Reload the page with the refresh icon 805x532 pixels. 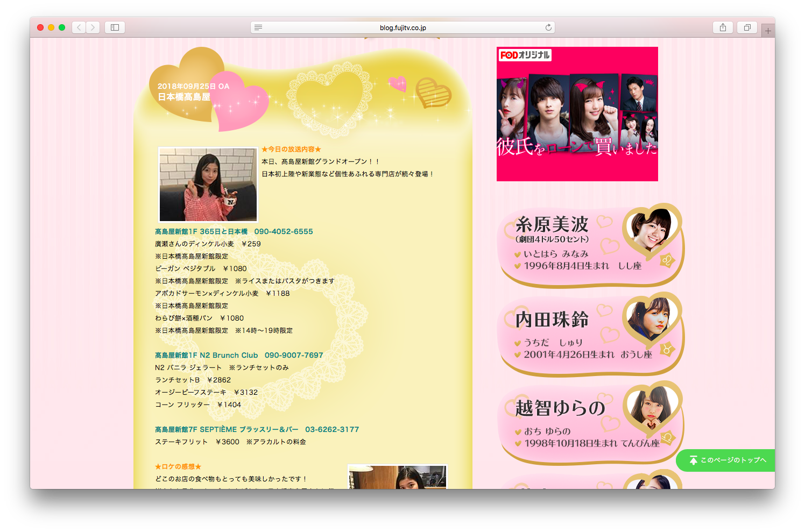pyautogui.click(x=548, y=27)
